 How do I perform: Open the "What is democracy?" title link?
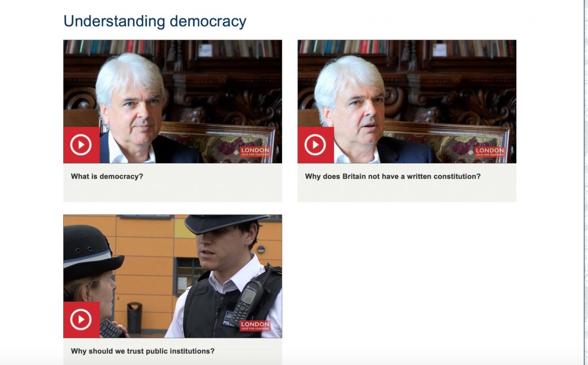[x=107, y=176]
